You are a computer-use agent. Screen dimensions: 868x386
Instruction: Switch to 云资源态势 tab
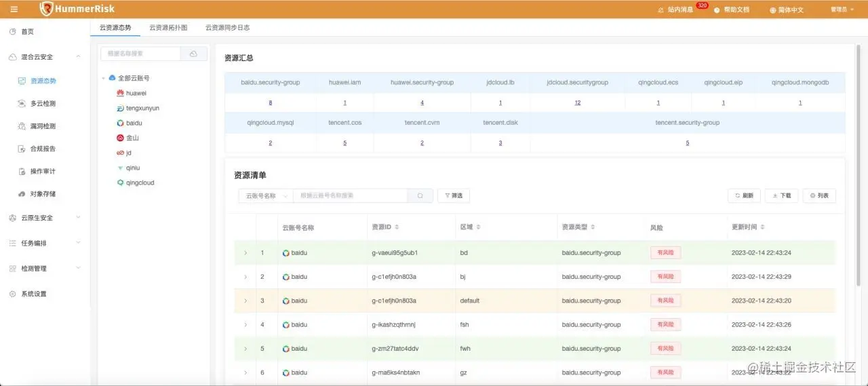click(115, 28)
